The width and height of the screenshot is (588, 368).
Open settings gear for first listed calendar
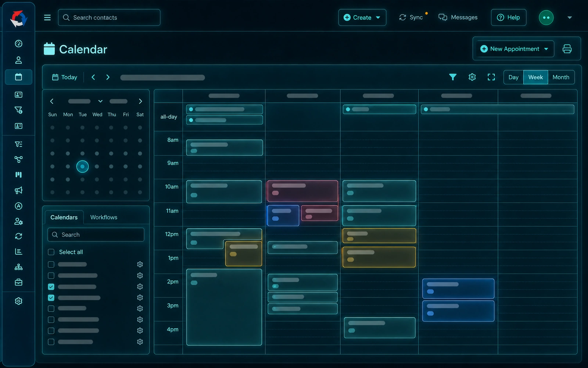tap(140, 264)
